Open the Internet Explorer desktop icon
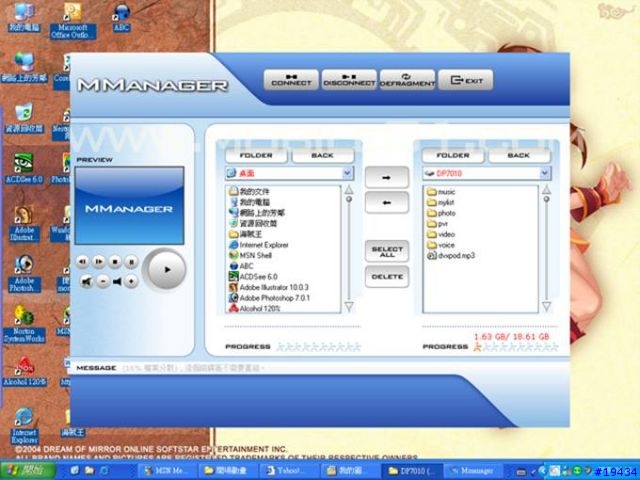Viewport: 640px width, 480px height. [x=24, y=425]
